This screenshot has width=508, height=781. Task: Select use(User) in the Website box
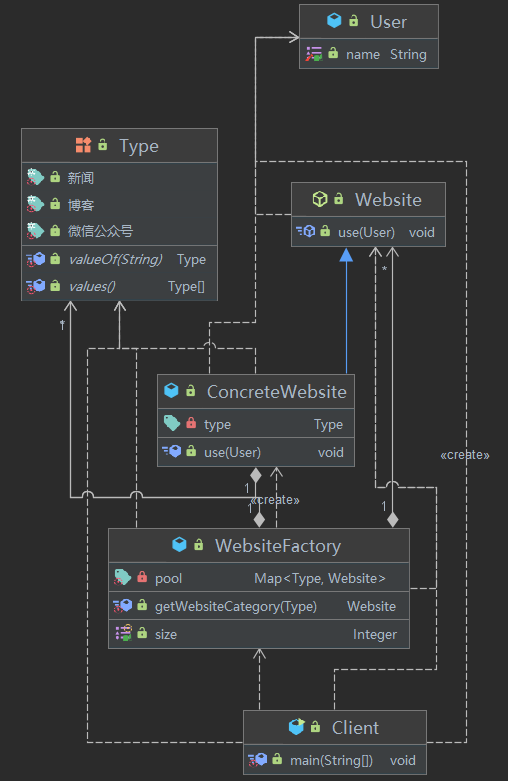point(366,233)
